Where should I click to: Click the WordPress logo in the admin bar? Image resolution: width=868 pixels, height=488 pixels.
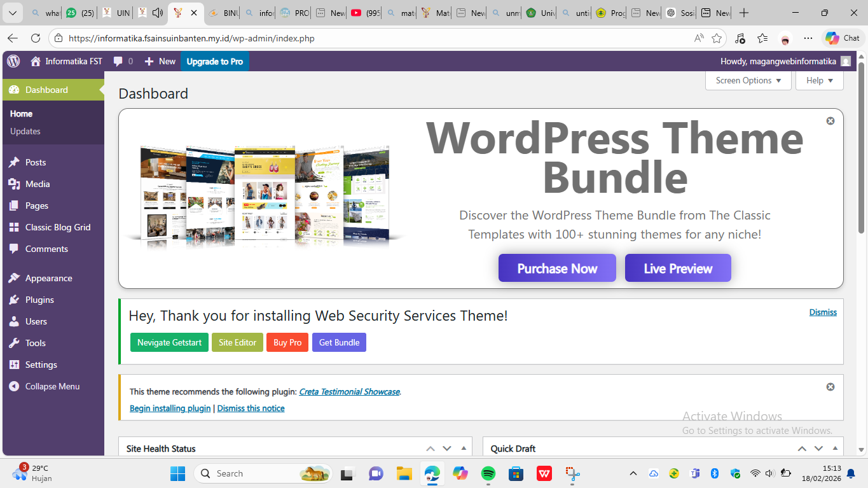(x=14, y=61)
